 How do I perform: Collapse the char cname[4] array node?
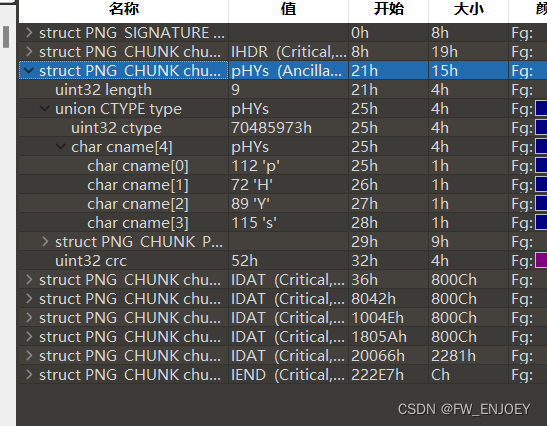(61, 147)
